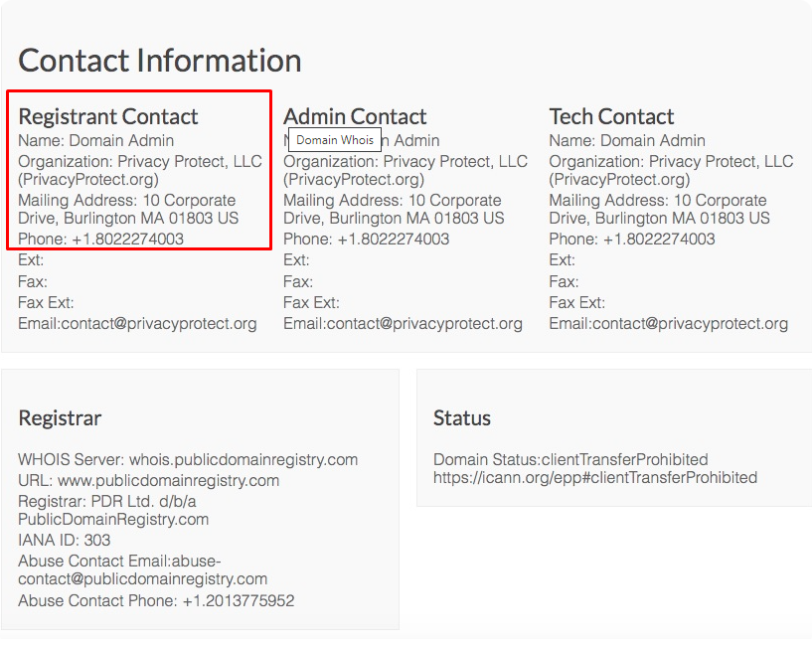Click Tech Contact Fax: field

point(564,282)
